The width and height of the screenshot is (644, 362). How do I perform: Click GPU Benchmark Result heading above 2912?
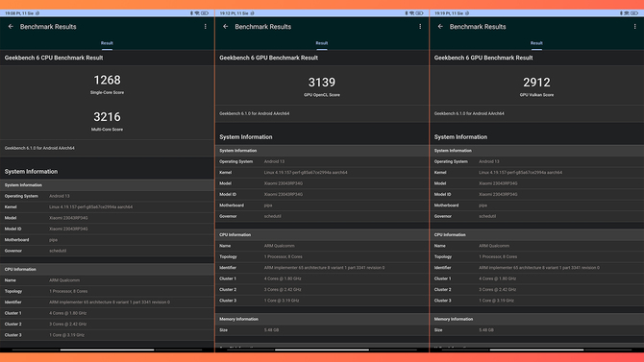pyautogui.click(x=483, y=58)
